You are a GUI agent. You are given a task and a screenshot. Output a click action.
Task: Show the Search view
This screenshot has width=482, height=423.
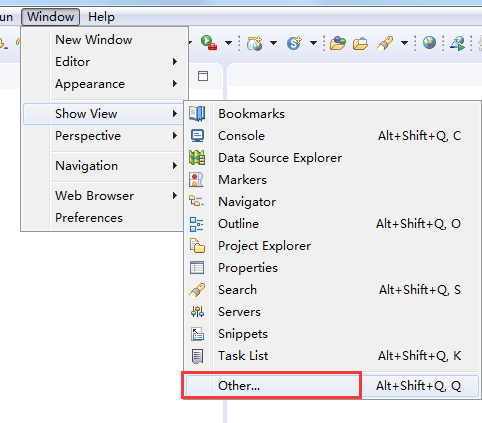pyautogui.click(x=332, y=290)
